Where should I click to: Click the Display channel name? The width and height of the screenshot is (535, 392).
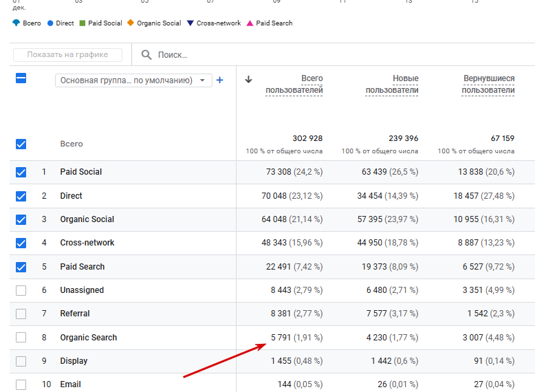tap(74, 360)
